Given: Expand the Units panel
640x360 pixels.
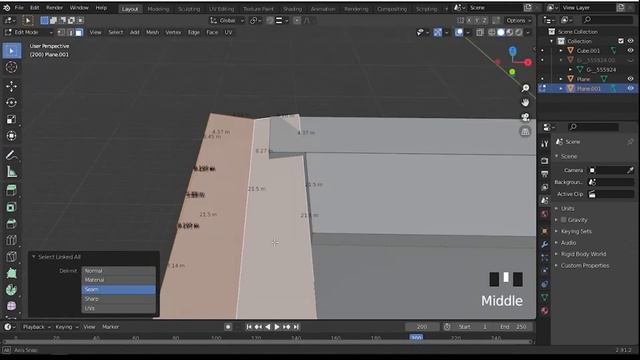Looking at the screenshot, I should point(567,208).
